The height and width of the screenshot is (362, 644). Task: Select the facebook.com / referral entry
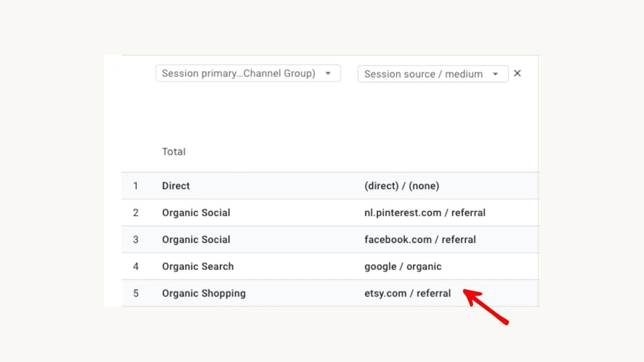coord(420,240)
